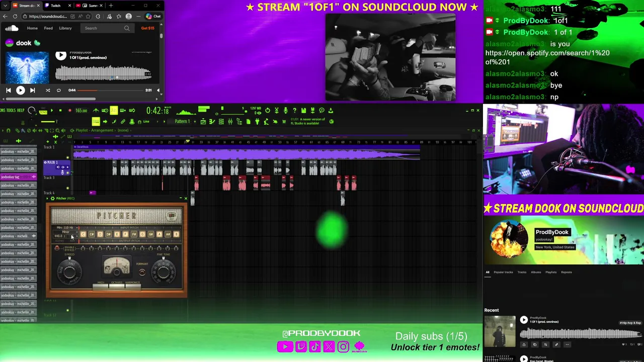Select the draw pencil tool in FL toolbar
This screenshot has height=362, width=644.
[x=114, y=122]
